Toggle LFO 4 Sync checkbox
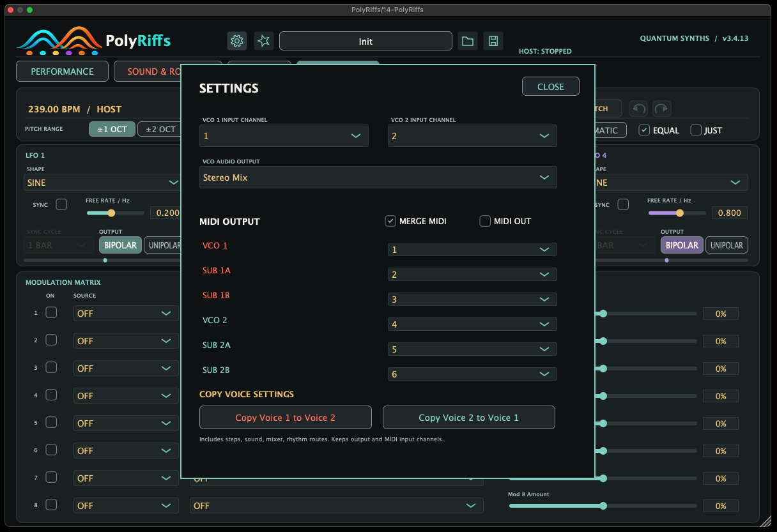 (622, 204)
